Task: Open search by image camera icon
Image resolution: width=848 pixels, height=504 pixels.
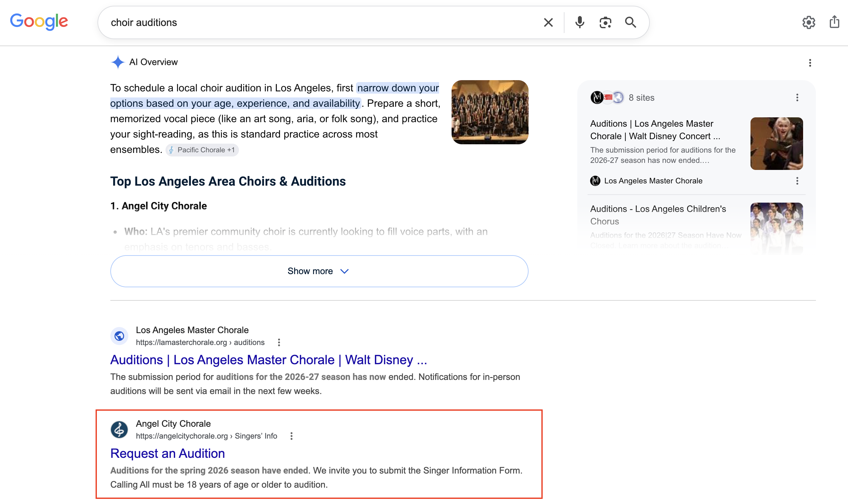Action: point(605,22)
